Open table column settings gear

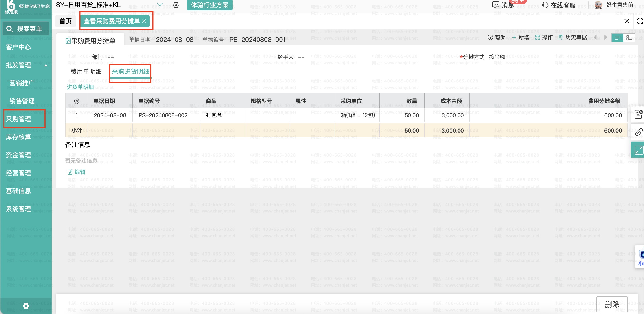coord(77,101)
